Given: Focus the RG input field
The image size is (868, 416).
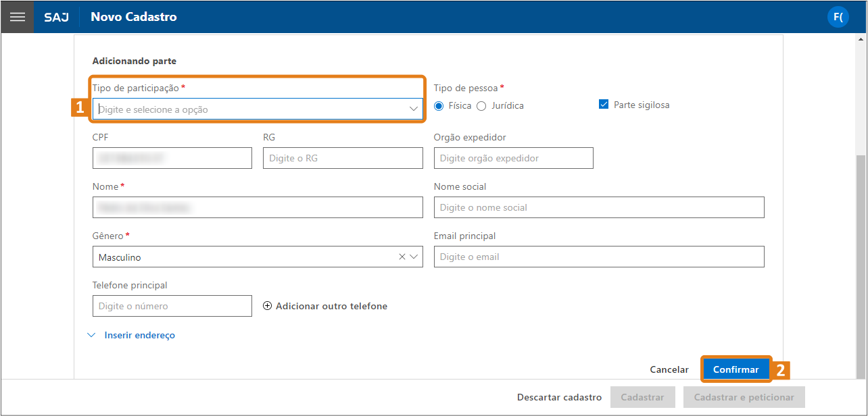Looking at the screenshot, I should [343, 158].
